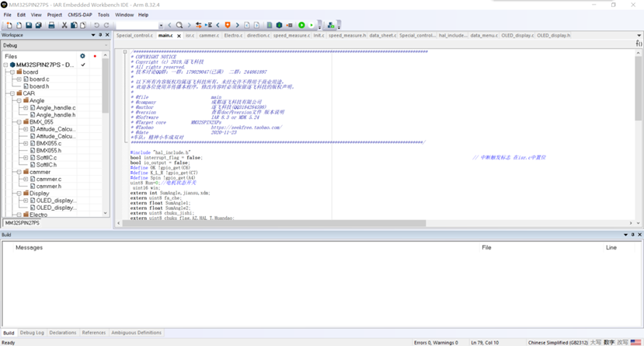Viewport: 644px width, 346px height.
Task: Click the Find magnifier icon
Action: [179, 25]
